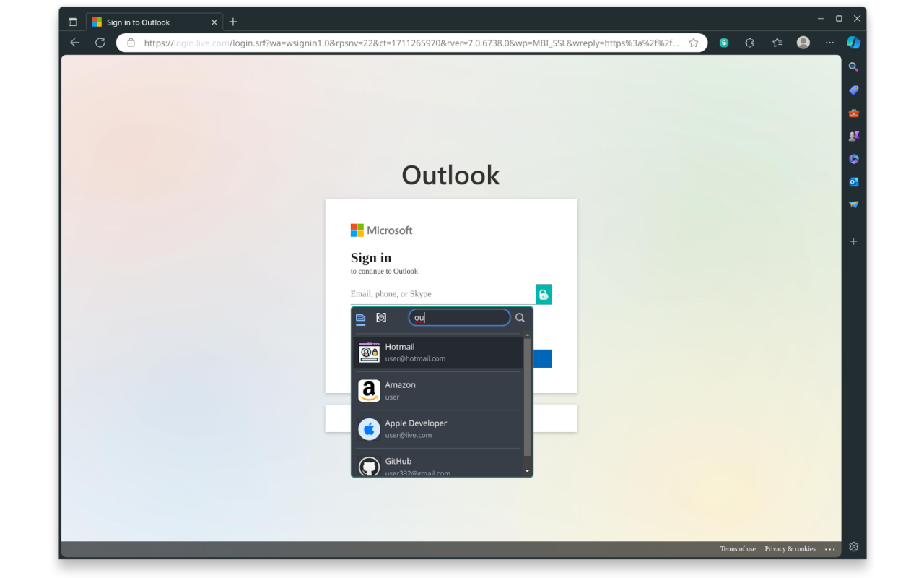
Task: Click the browser back arrow
Action: coord(75,43)
